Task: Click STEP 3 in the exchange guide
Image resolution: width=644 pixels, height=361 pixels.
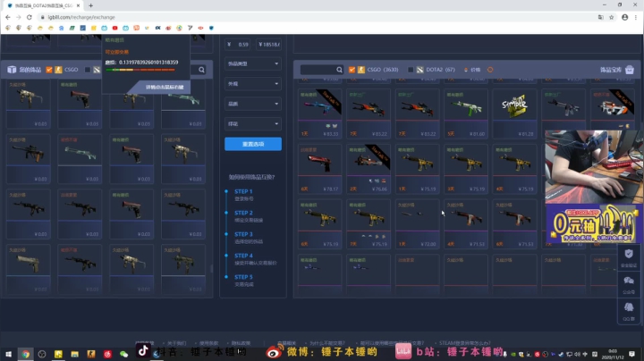Action: coord(243,234)
